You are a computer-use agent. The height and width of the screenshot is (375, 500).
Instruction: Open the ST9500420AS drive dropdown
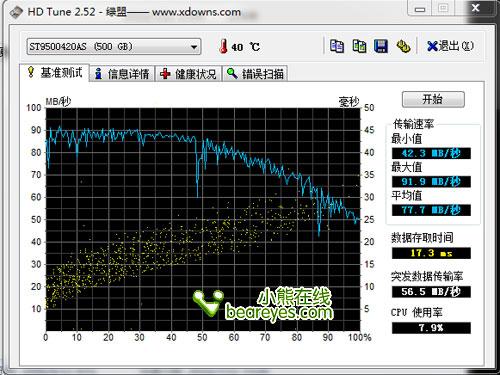pos(114,47)
